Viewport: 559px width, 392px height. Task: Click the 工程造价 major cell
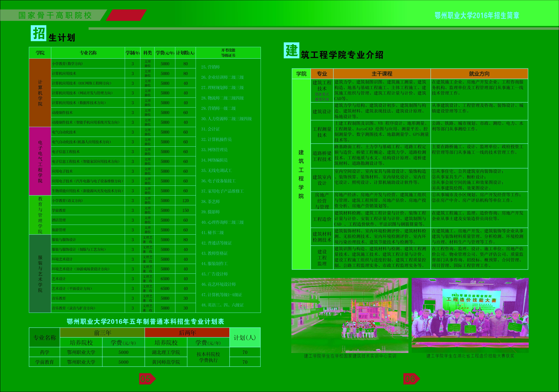point(322,219)
